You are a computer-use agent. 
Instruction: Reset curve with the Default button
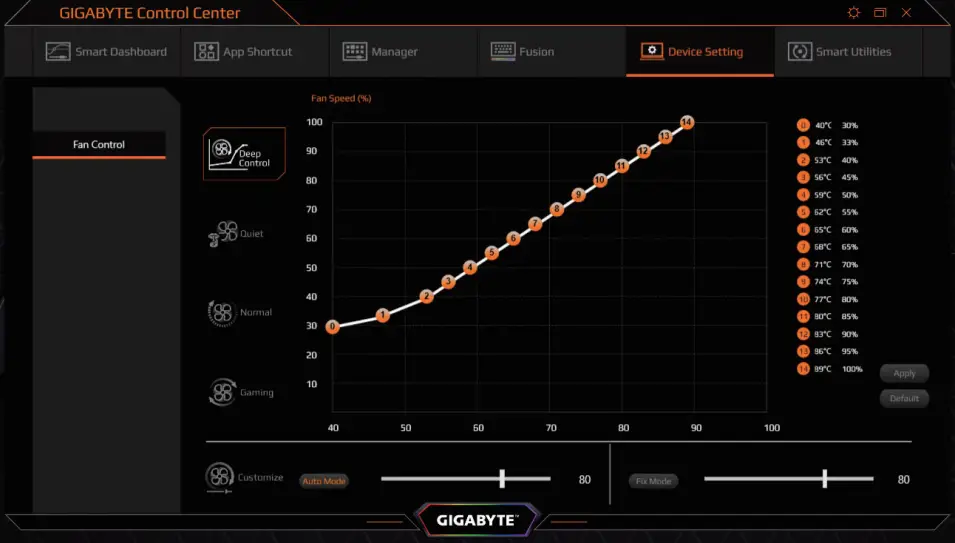tap(904, 398)
